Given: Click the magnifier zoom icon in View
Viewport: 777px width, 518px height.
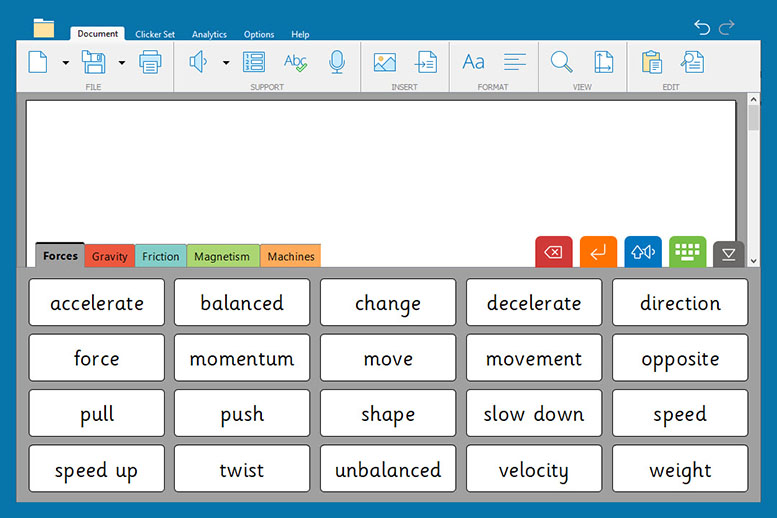Looking at the screenshot, I should [x=562, y=63].
